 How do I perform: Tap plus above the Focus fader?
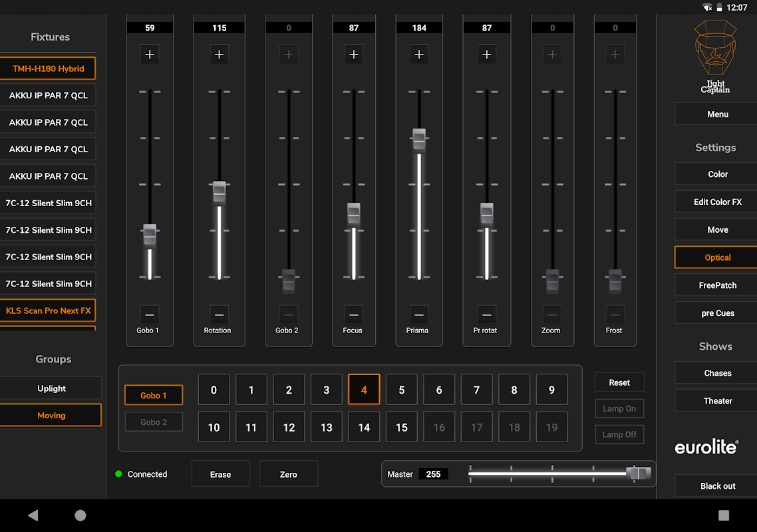coord(354,54)
